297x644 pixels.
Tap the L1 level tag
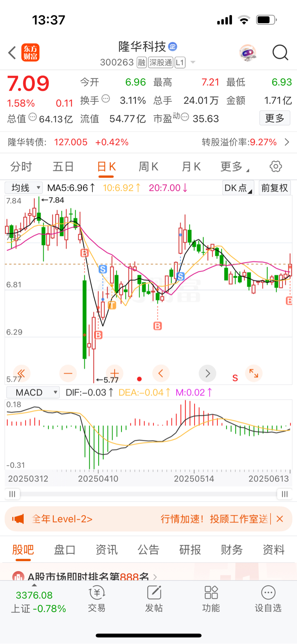[x=180, y=62]
